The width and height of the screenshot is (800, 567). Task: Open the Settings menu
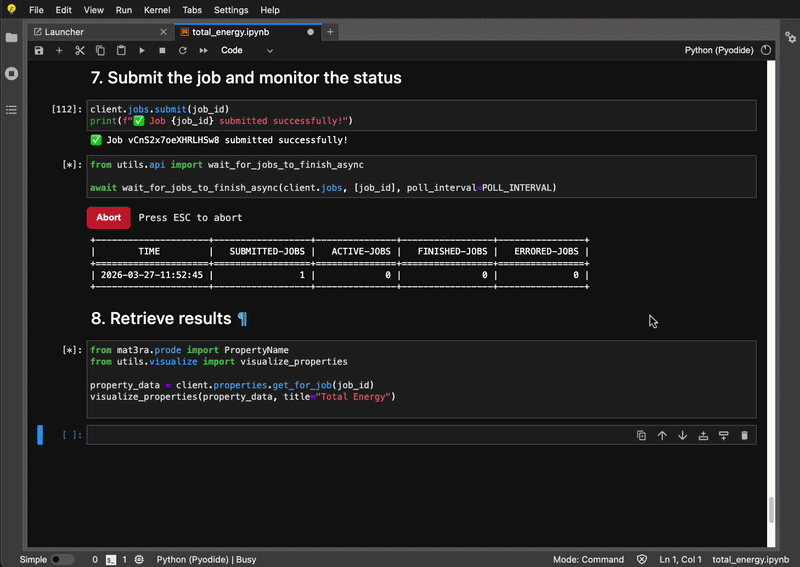[231, 10]
